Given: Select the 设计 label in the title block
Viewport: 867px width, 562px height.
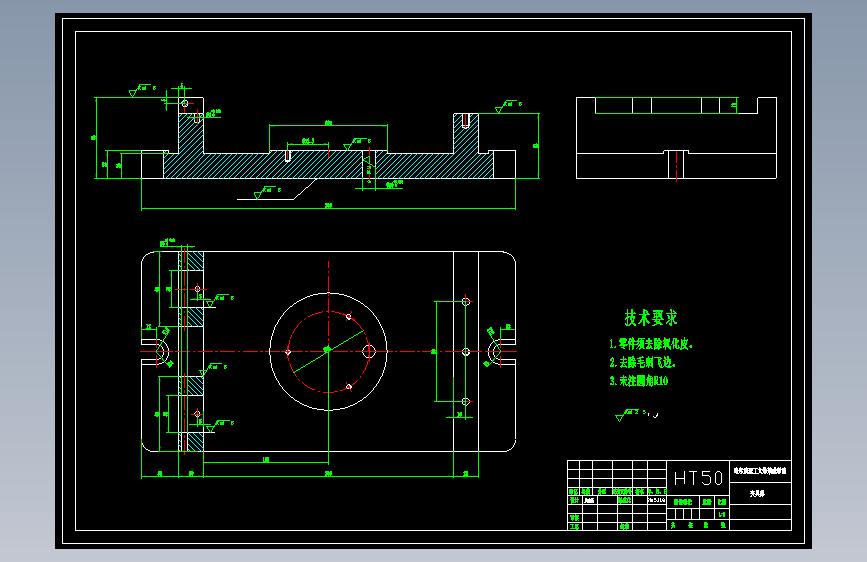Looking at the screenshot, I should 574,500.
